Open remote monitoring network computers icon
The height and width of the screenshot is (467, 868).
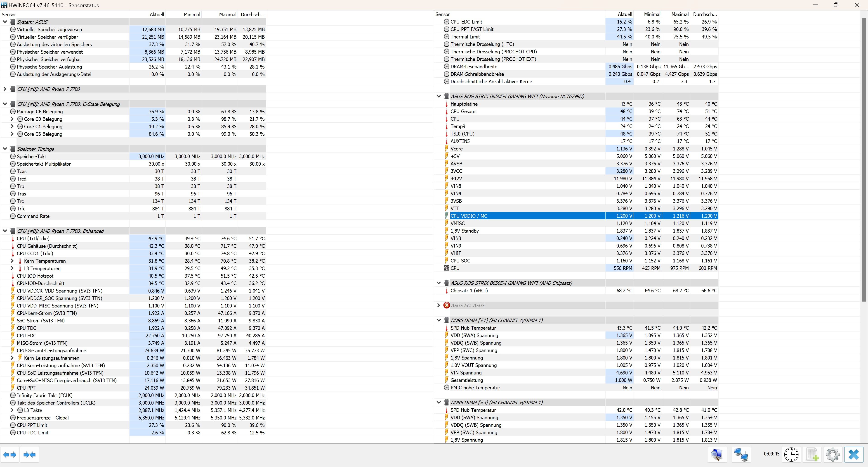pos(741,454)
